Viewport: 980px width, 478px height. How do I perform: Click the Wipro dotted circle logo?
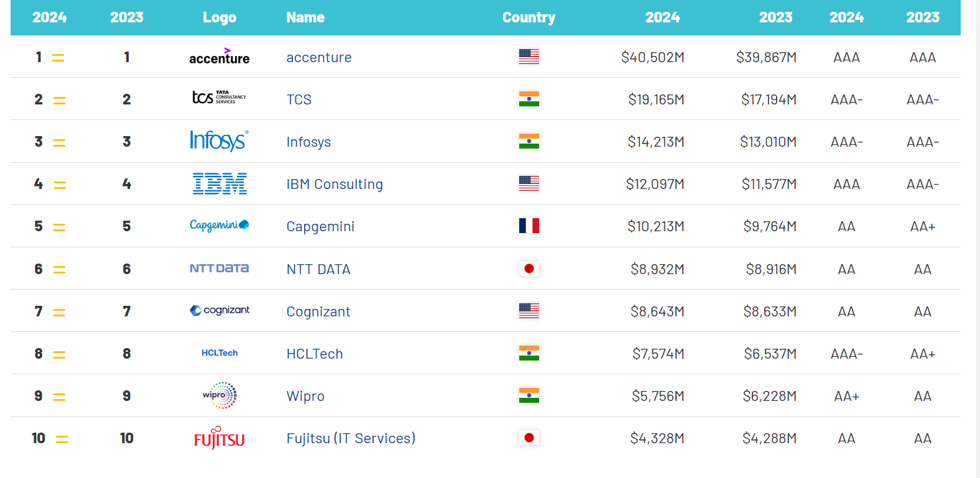(220, 395)
